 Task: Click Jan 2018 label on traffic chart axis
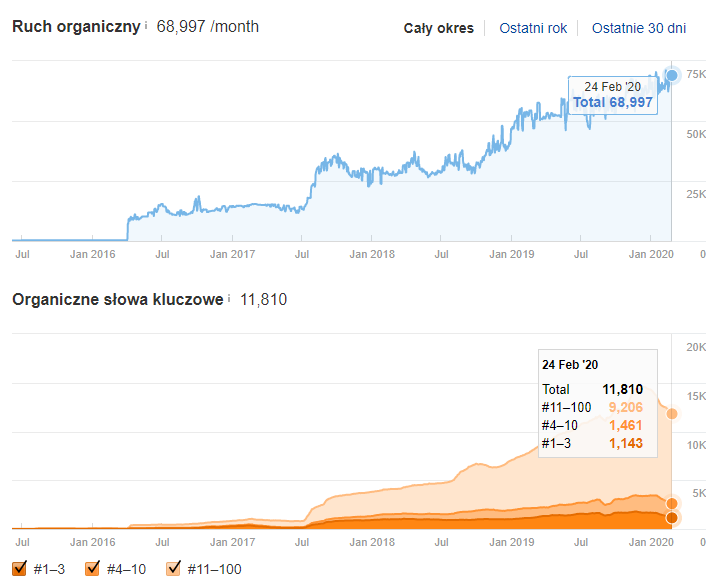click(372, 254)
